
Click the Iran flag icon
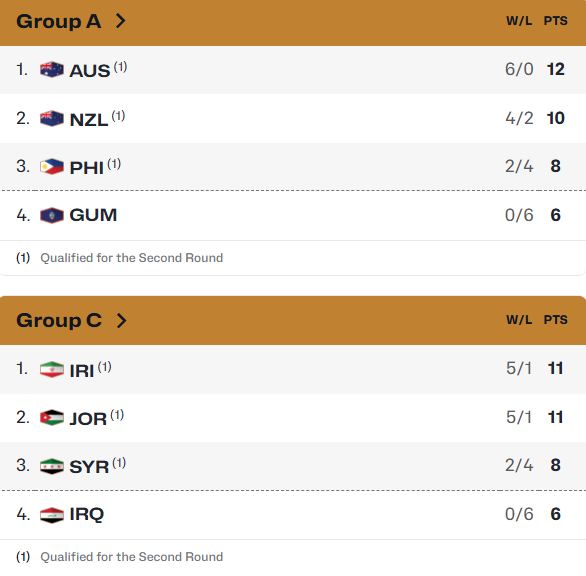[52, 369]
